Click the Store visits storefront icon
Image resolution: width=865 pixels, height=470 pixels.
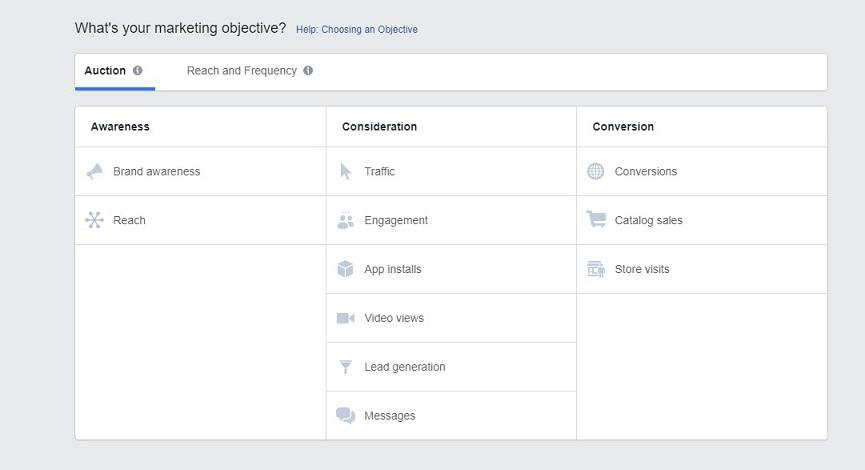pos(596,269)
